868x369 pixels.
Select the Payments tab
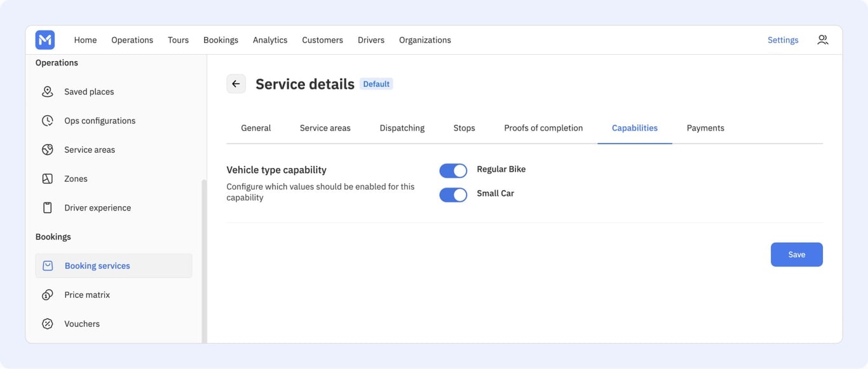pyautogui.click(x=705, y=128)
